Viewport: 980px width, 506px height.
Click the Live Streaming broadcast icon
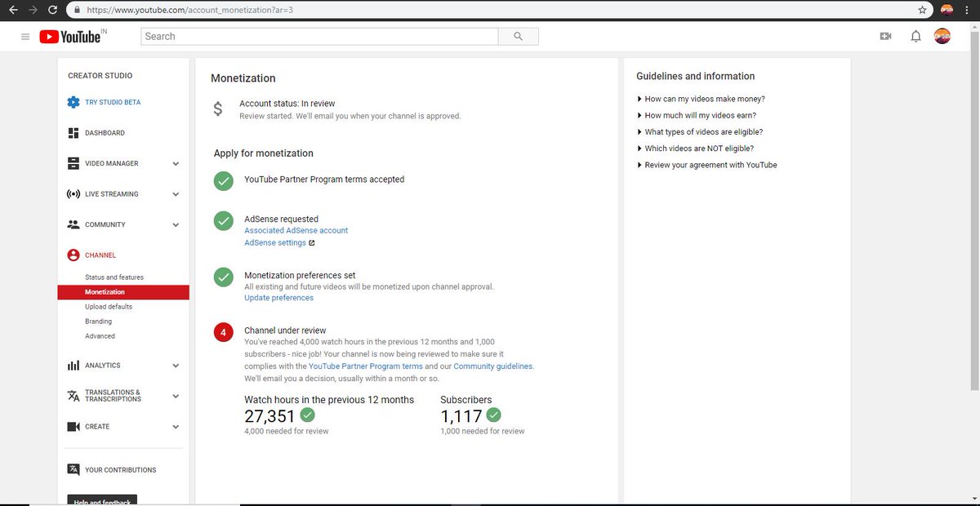(73, 194)
